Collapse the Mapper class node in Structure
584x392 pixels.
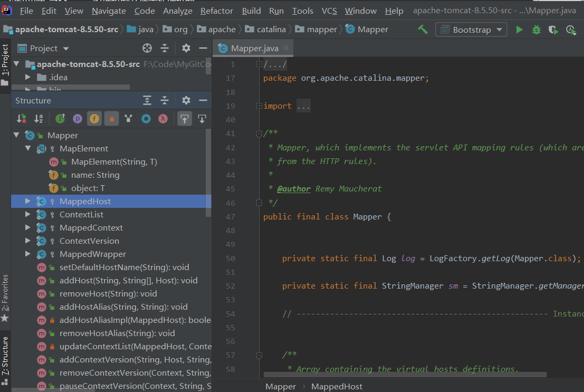tap(16, 135)
